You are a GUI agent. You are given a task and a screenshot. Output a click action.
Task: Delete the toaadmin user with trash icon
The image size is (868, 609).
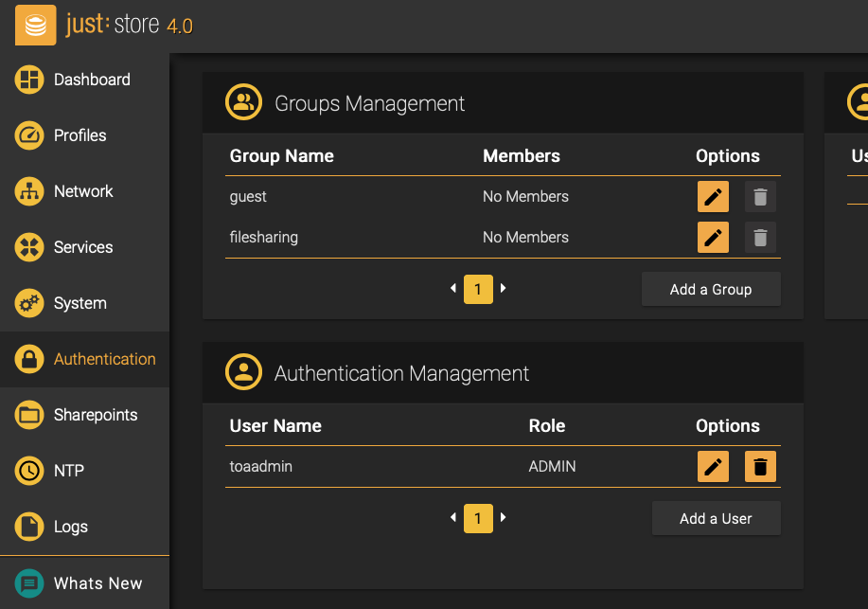761,467
